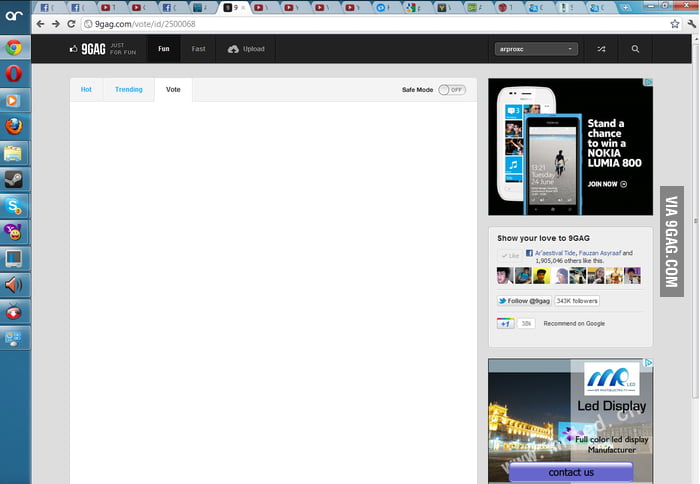The height and width of the screenshot is (484, 700).
Task: Toggle Safe Mode switch
Action: pyautogui.click(x=451, y=90)
